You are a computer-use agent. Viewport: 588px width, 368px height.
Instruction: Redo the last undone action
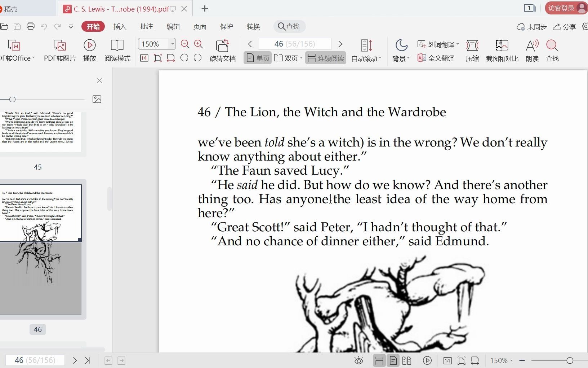pos(57,26)
